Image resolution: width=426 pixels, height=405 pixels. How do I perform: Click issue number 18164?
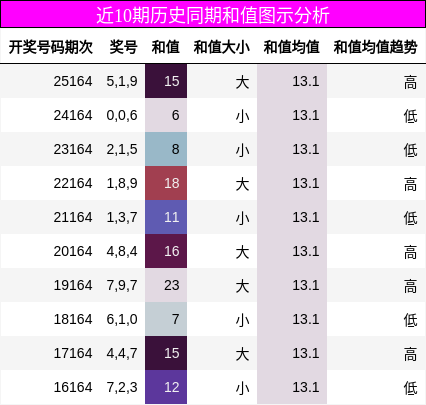[x=73, y=319]
